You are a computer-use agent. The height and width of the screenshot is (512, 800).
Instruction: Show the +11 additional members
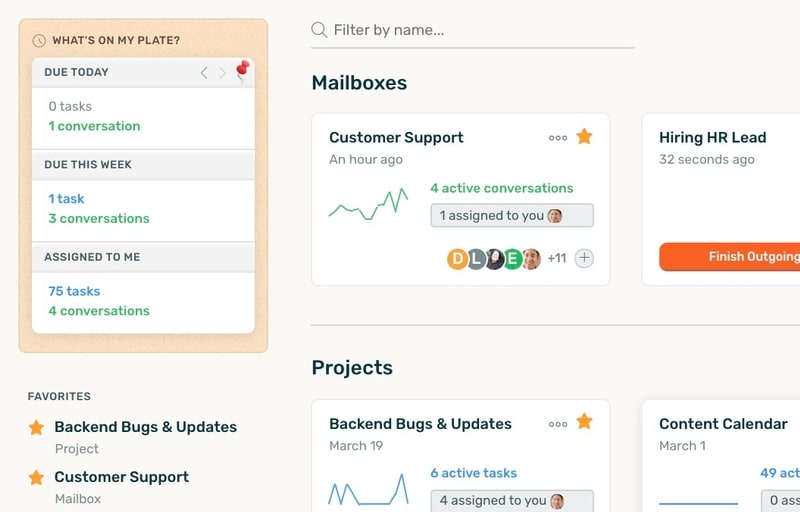557,259
